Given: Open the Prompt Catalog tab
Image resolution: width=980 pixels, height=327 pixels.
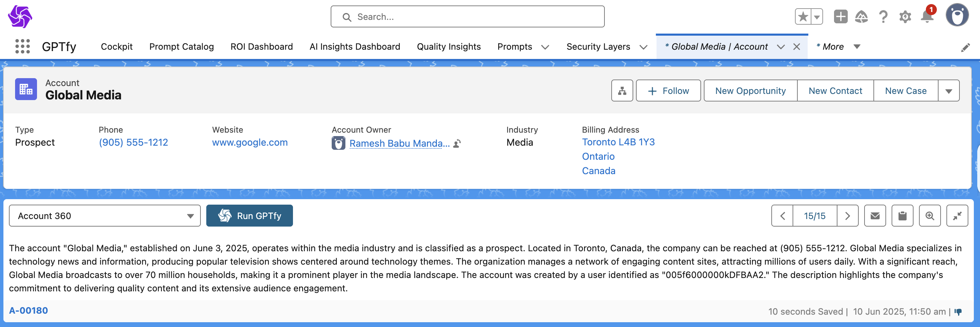Looking at the screenshot, I should (182, 46).
